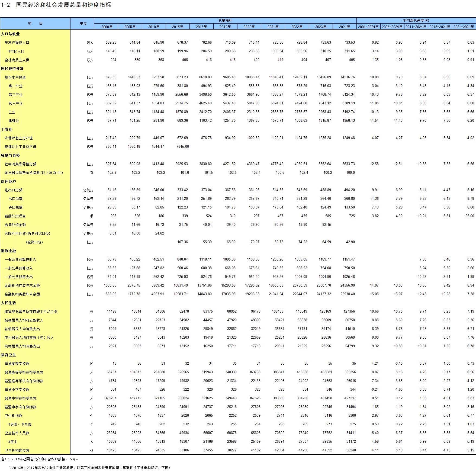Select the 地区生产总值 row label
This screenshot has width=476, height=472.
(15, 77)
